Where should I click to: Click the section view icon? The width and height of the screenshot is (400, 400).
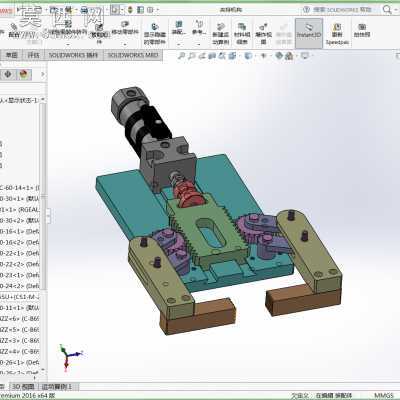212,56
